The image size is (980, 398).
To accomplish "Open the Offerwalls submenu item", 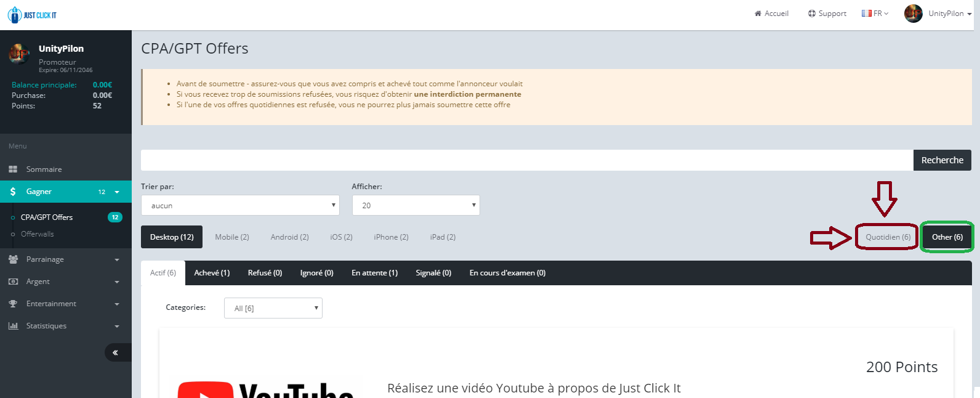I will tap(38, 234).
